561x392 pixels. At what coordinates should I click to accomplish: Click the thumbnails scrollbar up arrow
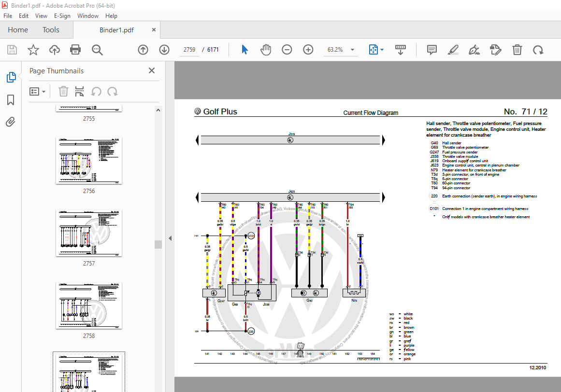[x=158, y=111]
